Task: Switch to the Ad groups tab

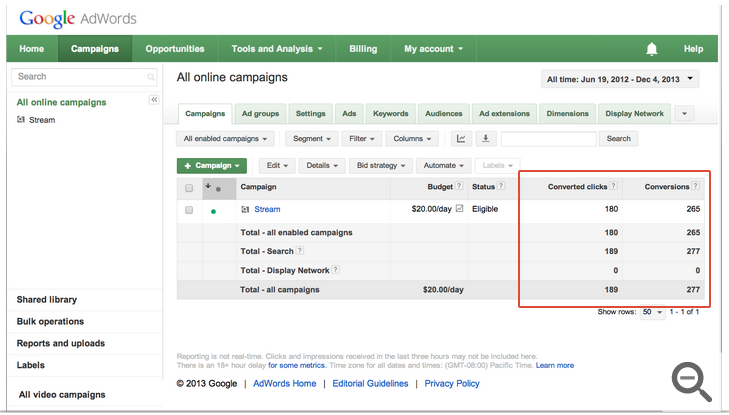Action: click(260, 113)
